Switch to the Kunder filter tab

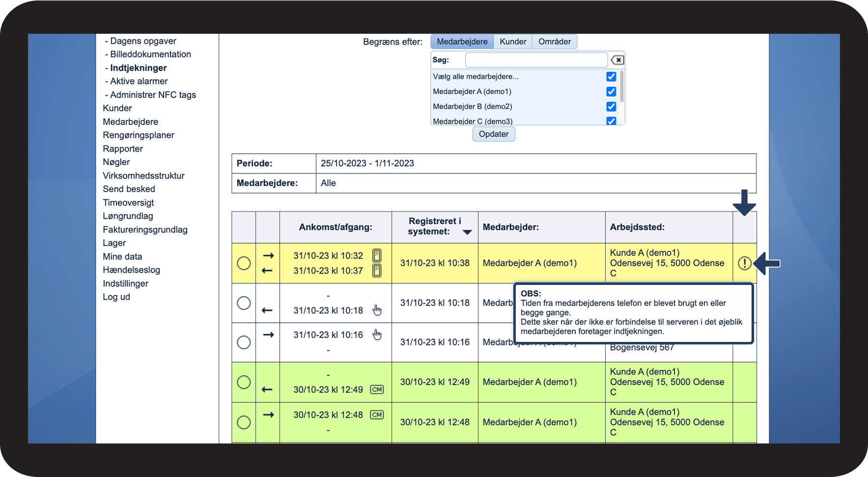(x=513, y=42)
